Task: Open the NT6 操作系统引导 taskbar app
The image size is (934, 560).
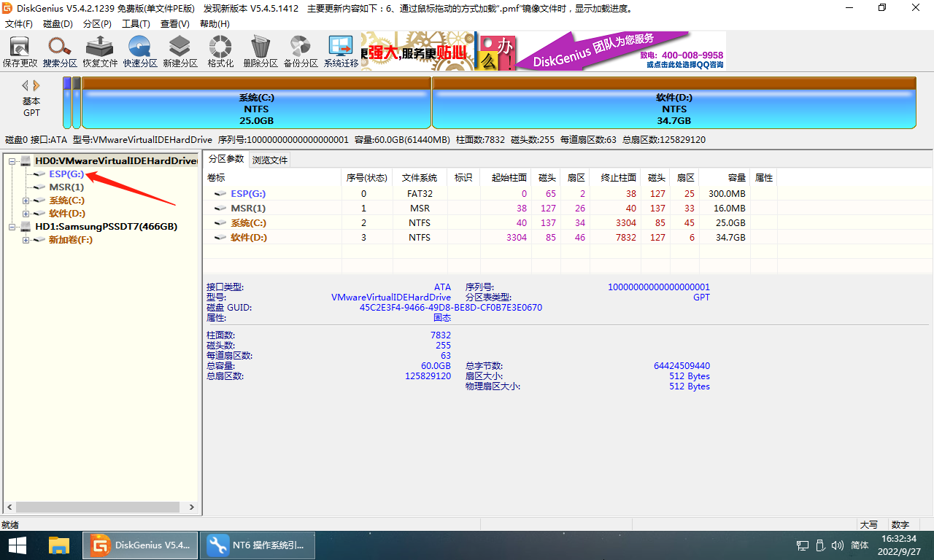Action: [x=260, y=545]
